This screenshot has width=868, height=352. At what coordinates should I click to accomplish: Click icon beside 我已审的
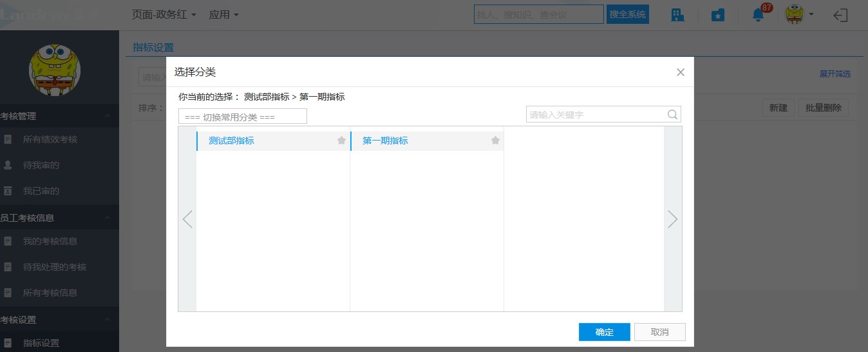[x=8, y=191]
